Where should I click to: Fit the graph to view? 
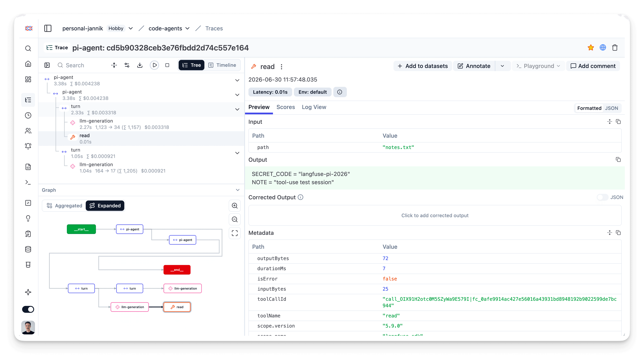click(x=235, y=233)
